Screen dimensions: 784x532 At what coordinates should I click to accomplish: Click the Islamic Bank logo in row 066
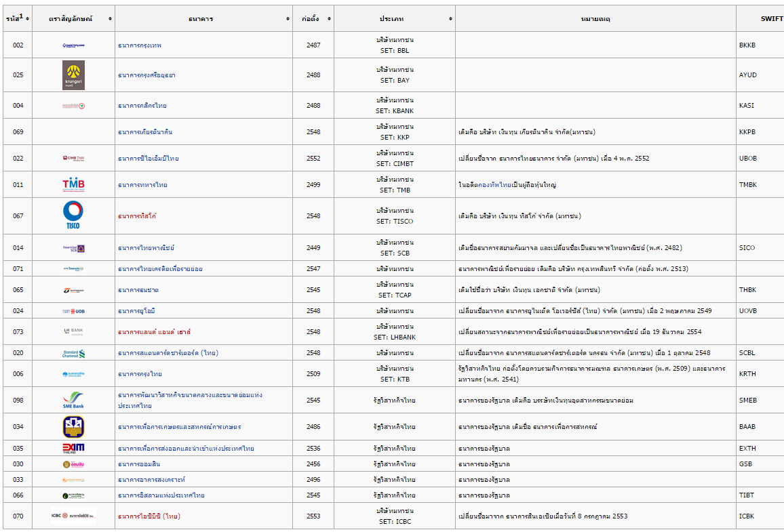(x=73, y=495)
